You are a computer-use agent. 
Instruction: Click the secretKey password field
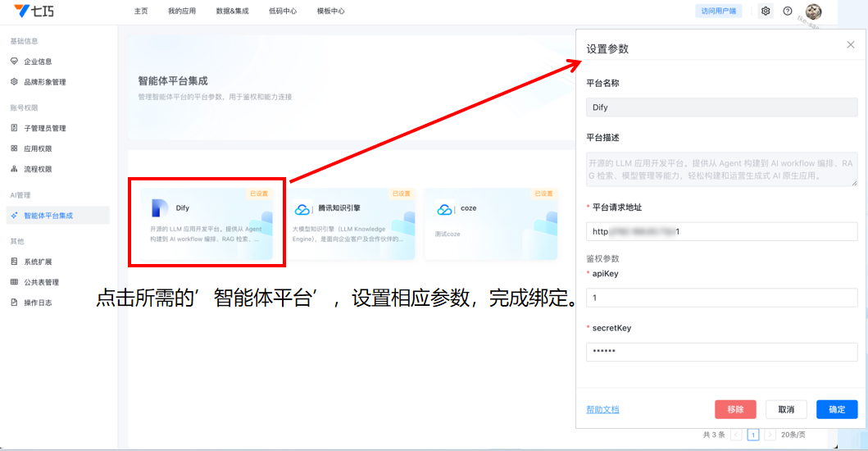[x=722, y=352]
